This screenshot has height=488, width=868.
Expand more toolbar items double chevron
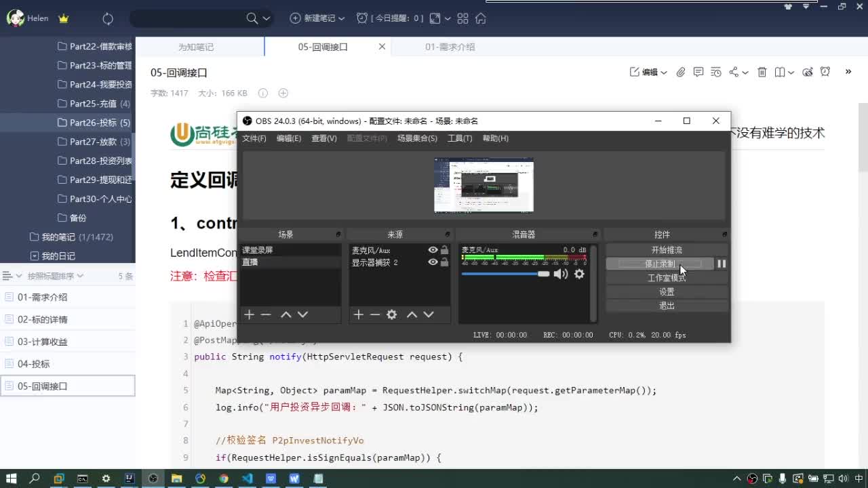click(x=848, y=71)
